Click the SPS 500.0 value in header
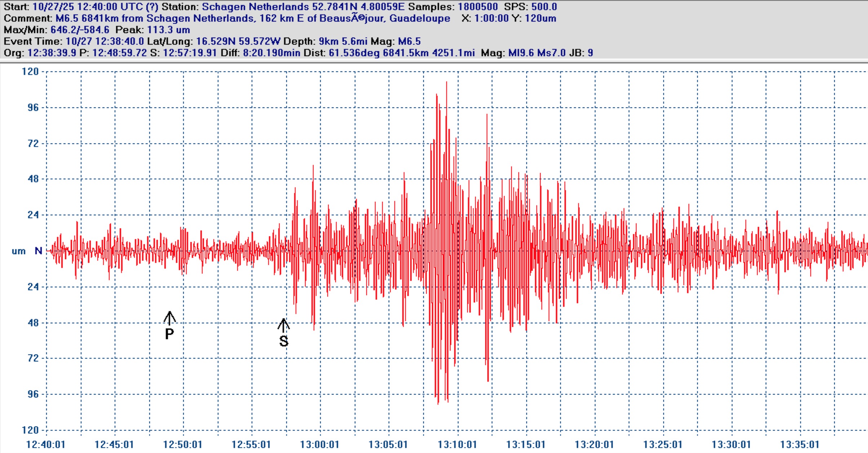Image resolution: width=868 pixels, height=453 pixels. 544,7
